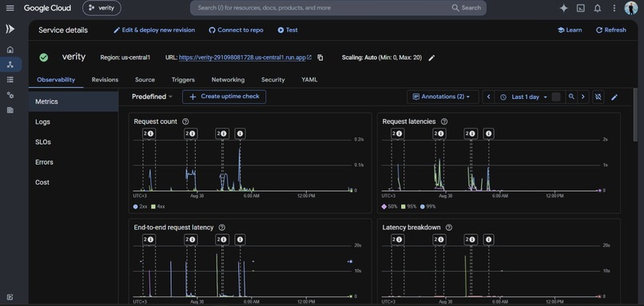This screenshot has height=306, width=644.
Task: Toggle the 4xx legend in Request count
Action: 157,207
